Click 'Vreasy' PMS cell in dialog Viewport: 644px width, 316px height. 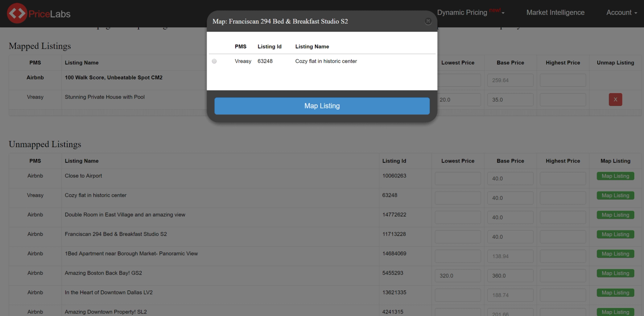point(243,61)
